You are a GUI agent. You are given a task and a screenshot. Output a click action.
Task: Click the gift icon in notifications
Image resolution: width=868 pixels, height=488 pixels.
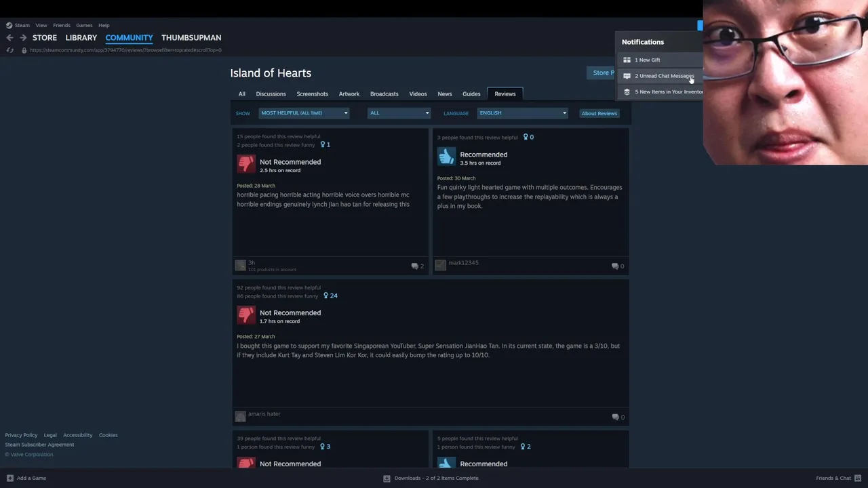(627, 60)
